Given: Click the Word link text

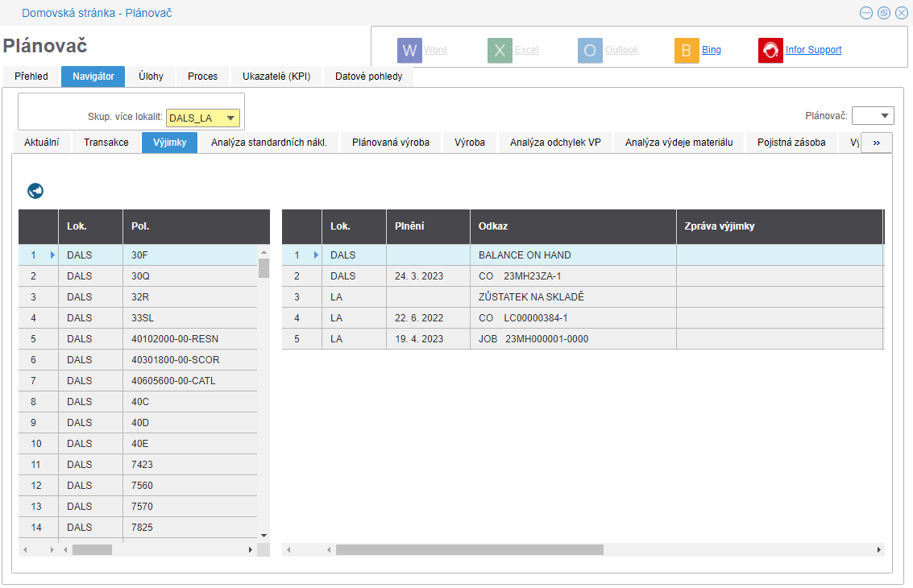Looking at the screenshot, I should pyautogui.click(x=435, y=50).
